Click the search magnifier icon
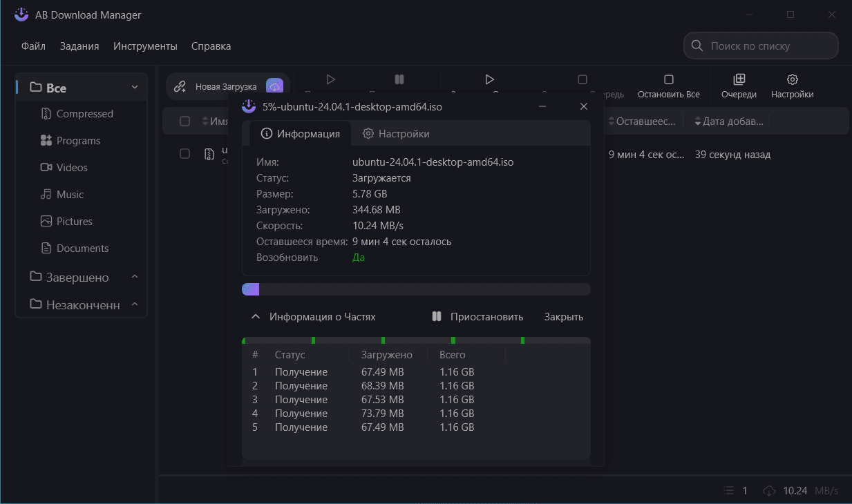This screenshot has width=852, height=504. coord(697,46)
